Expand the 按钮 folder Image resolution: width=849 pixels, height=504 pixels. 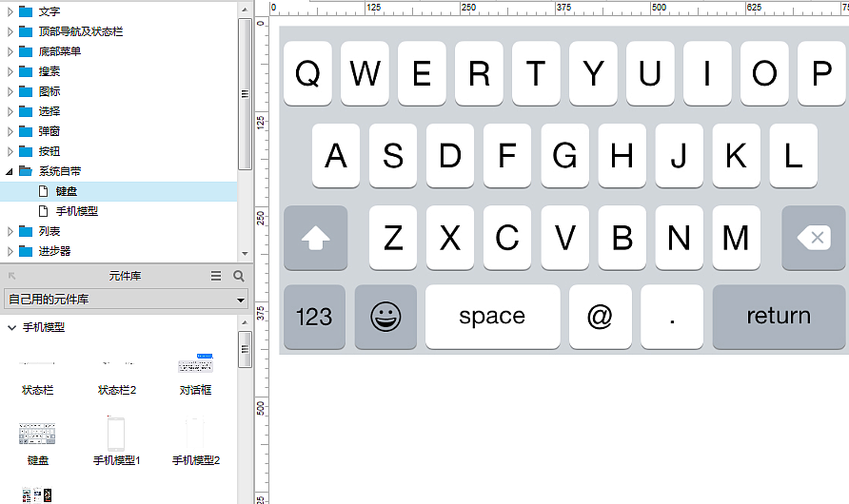pyautogui.click(x=10, y=151)
